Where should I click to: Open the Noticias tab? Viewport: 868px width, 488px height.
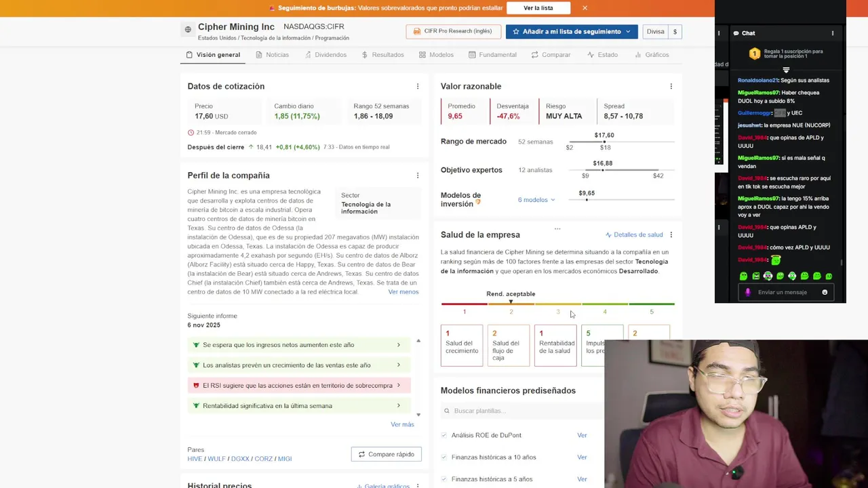[272, 55]
